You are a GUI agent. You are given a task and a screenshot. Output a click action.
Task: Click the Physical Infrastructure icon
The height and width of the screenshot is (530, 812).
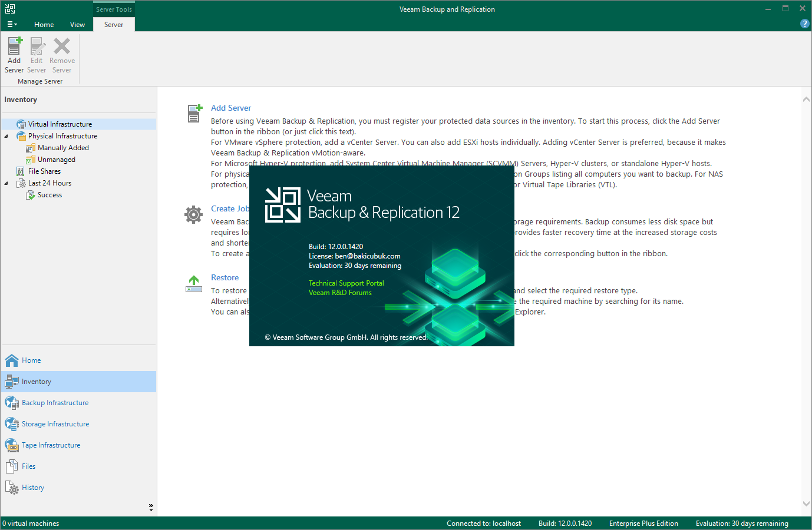coord(21,136)
